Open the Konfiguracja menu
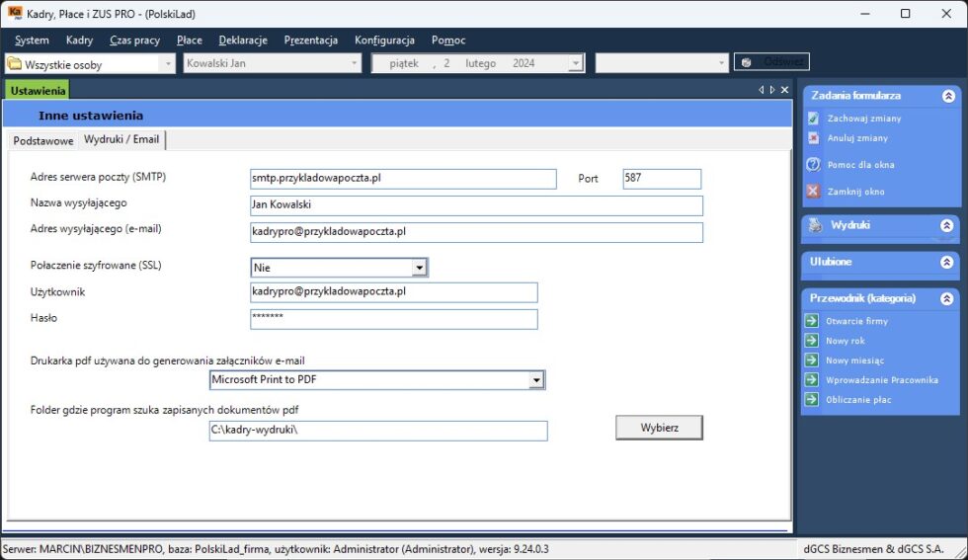The image size is (968, 560). (384, 40)
